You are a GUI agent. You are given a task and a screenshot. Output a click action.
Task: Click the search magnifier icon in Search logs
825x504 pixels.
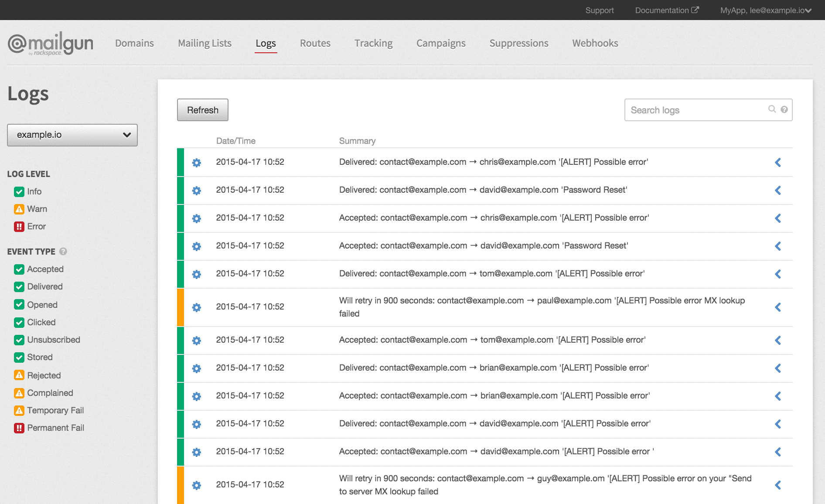(x=772, y=109)
